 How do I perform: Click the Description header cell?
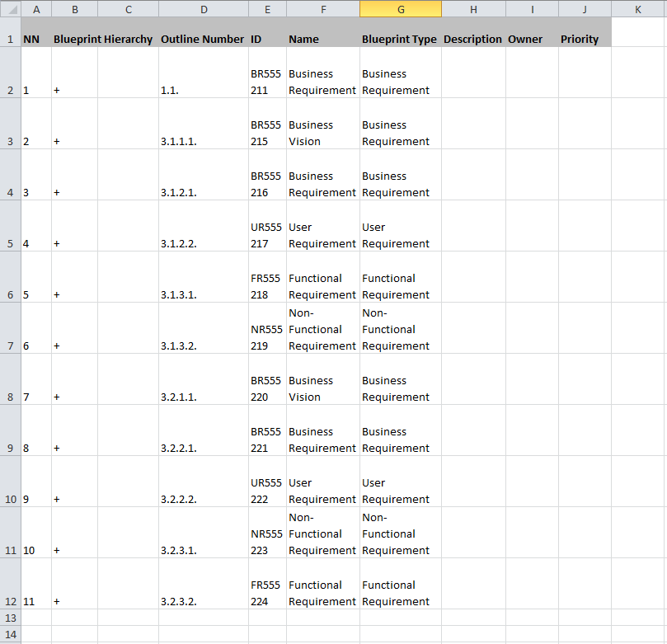tap(473, 32)
